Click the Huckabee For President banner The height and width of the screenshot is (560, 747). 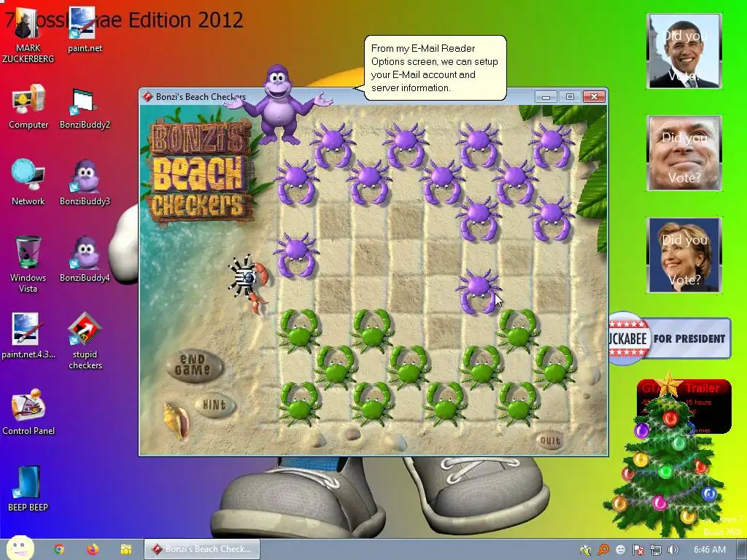[670, 338]
